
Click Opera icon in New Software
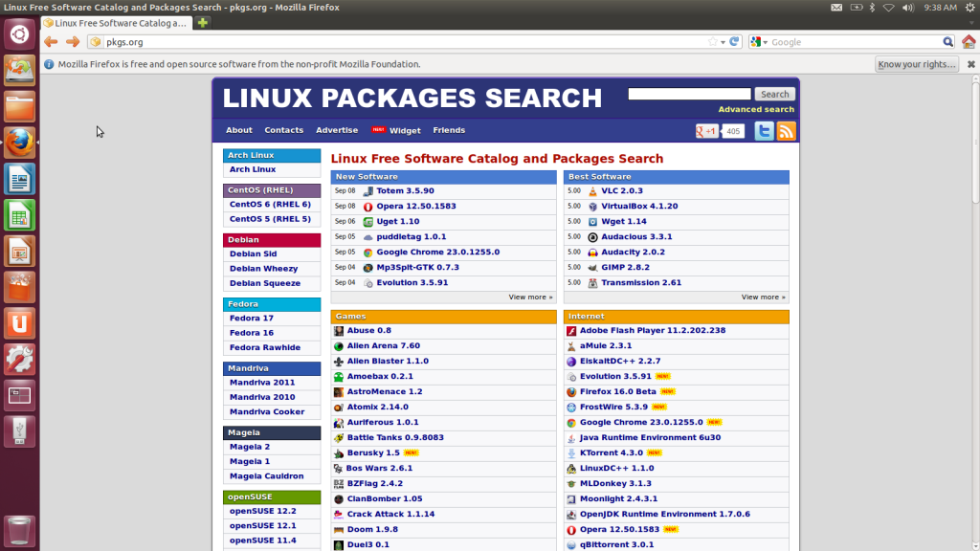tap(368, 207)
